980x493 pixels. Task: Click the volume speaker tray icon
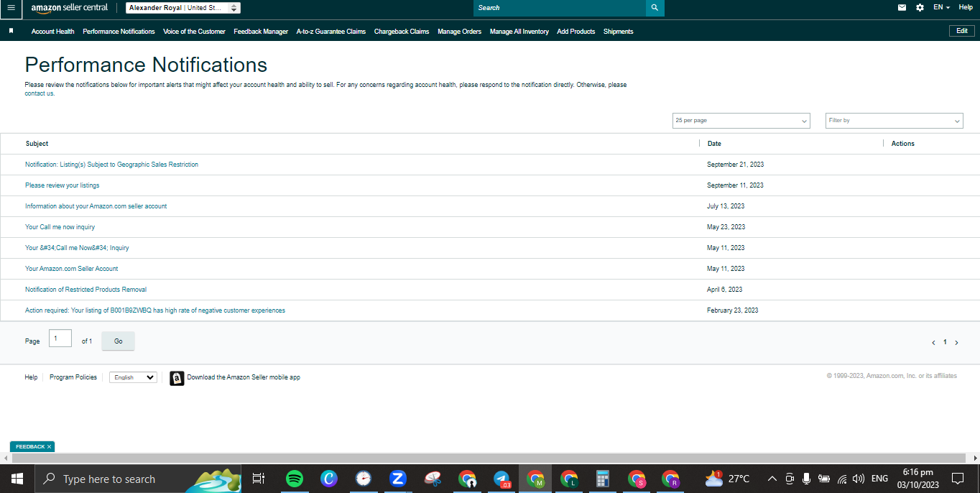click(859, 479)
